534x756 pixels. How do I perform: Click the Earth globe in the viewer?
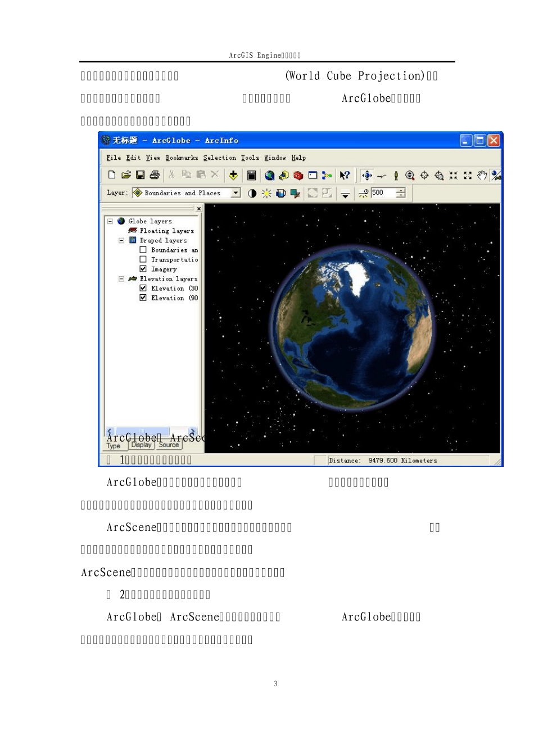pyautogui.click(x=352, y=329)
